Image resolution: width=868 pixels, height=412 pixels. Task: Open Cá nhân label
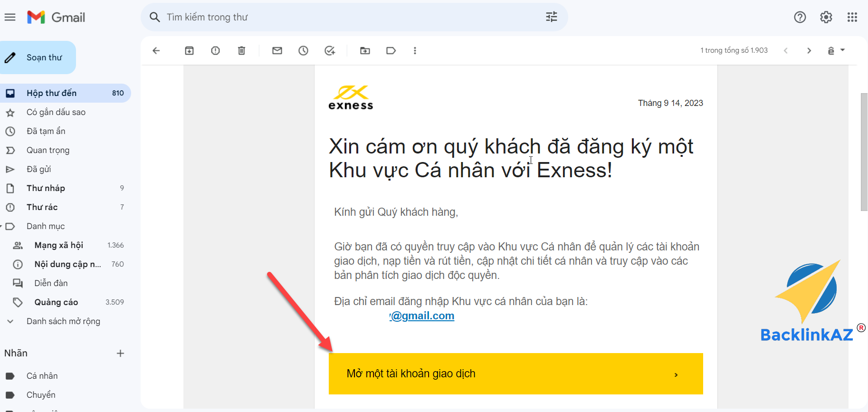(x=65, y=376)
